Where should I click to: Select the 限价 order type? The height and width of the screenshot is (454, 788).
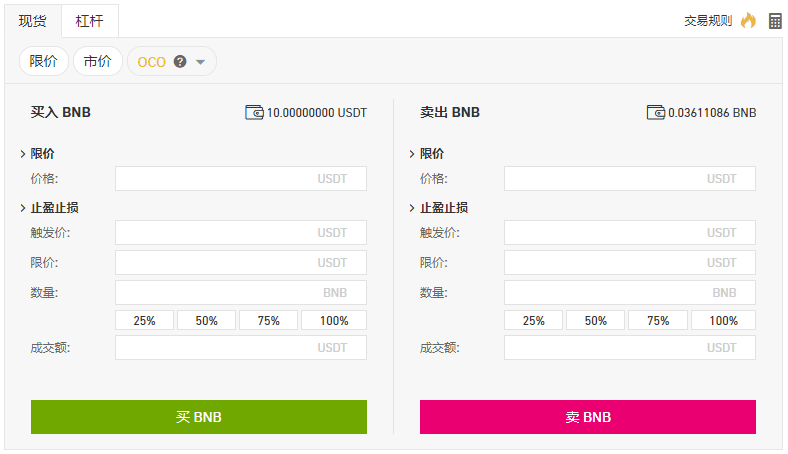[44, 61]
